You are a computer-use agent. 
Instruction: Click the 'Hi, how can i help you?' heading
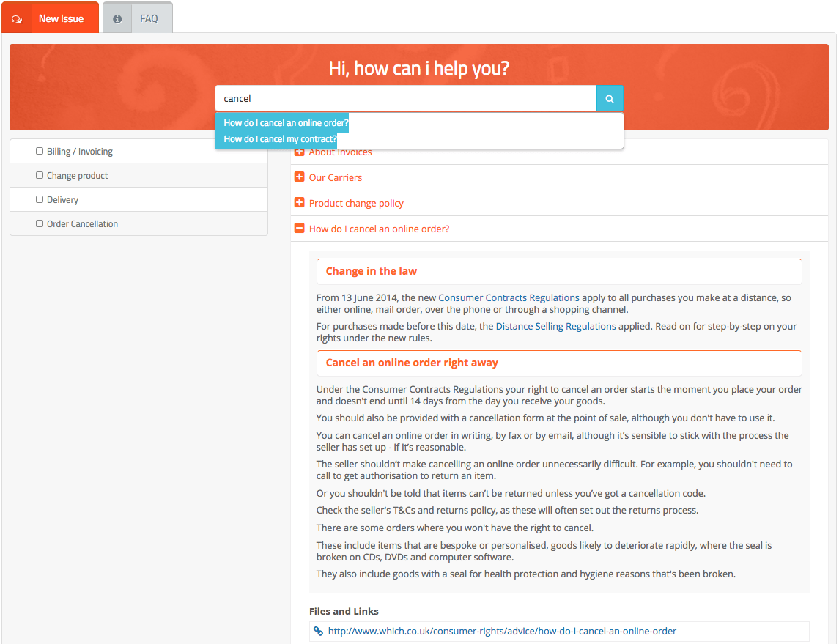(x=419, y=68)
